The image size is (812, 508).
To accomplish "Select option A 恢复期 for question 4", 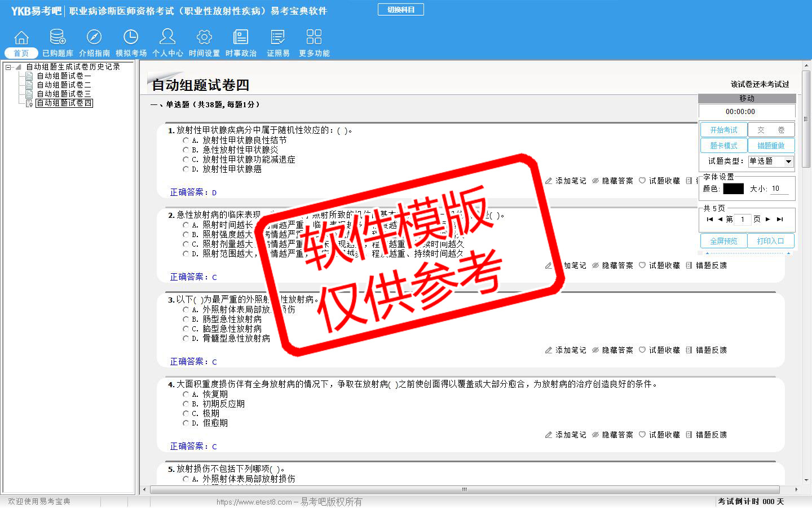I will point(186,395).
